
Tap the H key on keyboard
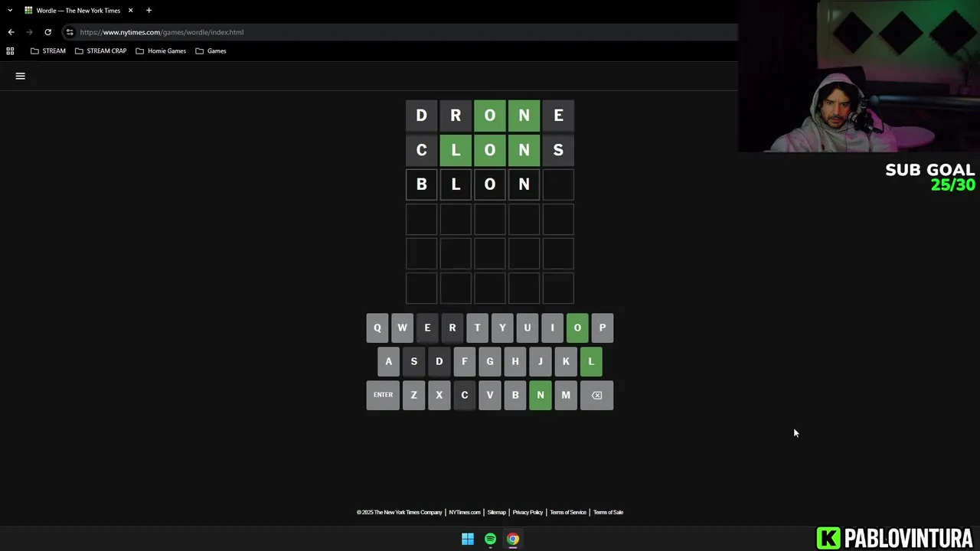(x=515, y=361)
